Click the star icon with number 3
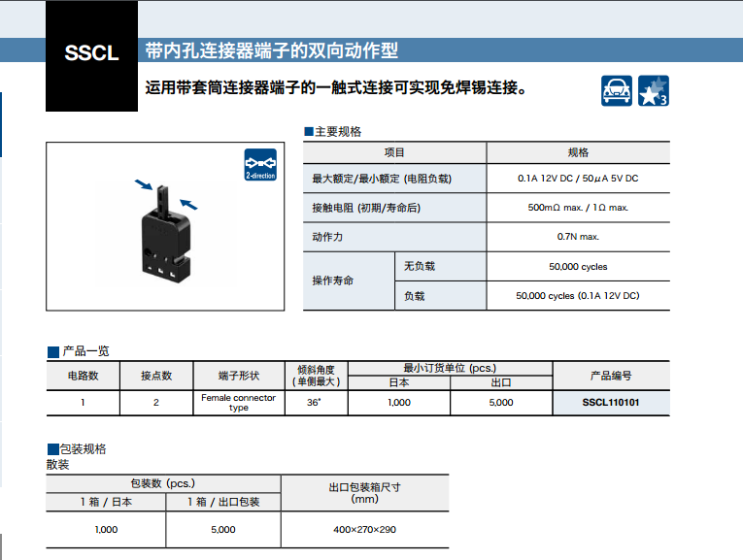The height and width of the screenshot is (560, 743). (x=653, y=90)
